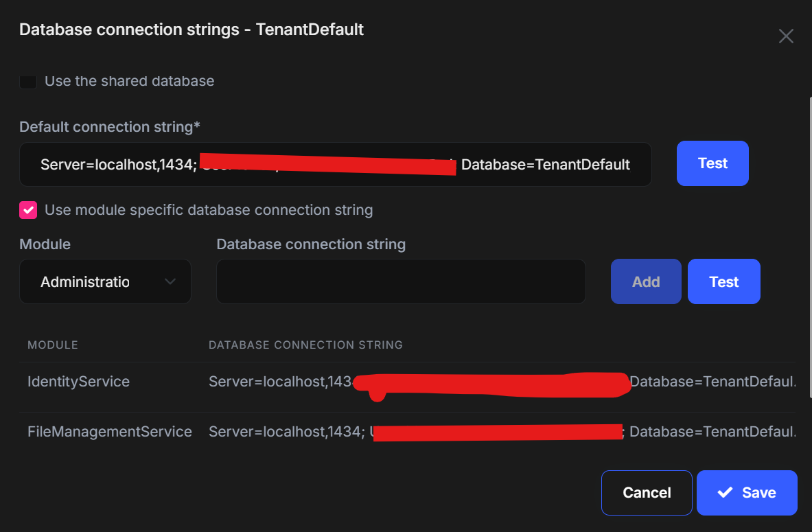Test the default connection string

click(x=712, y=163)
